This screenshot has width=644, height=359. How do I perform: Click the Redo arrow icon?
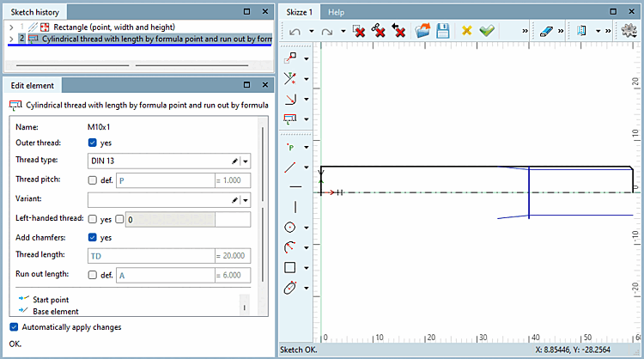[327, 31]
